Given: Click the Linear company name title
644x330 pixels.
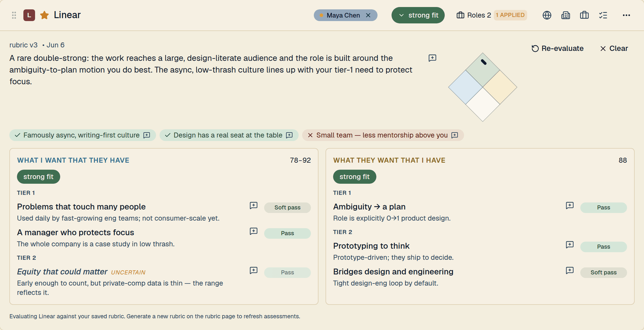Looking at the screenshot, I should coord(67,15).
